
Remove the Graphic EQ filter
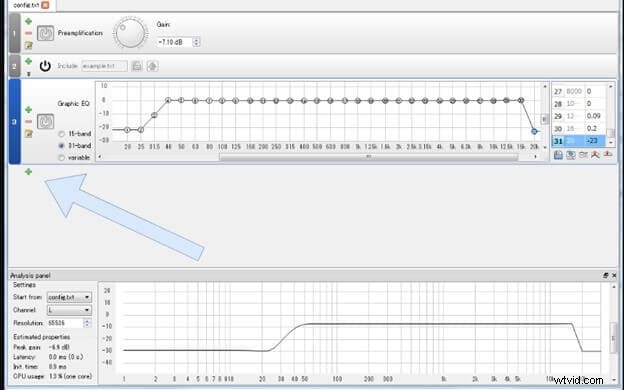click(28, 121)
